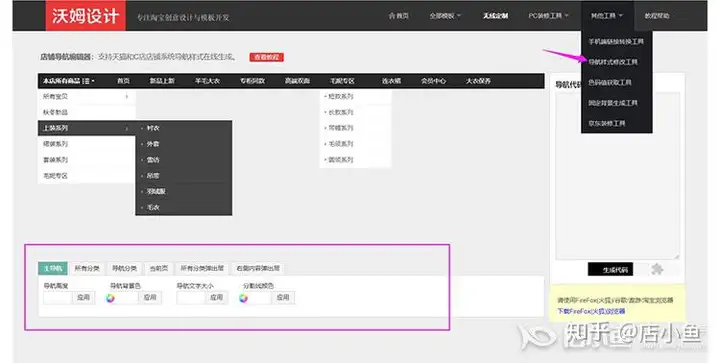Click the 裙装系列 category row
The width and height of the screenshot is (720, 363).
tap(87, 144)
